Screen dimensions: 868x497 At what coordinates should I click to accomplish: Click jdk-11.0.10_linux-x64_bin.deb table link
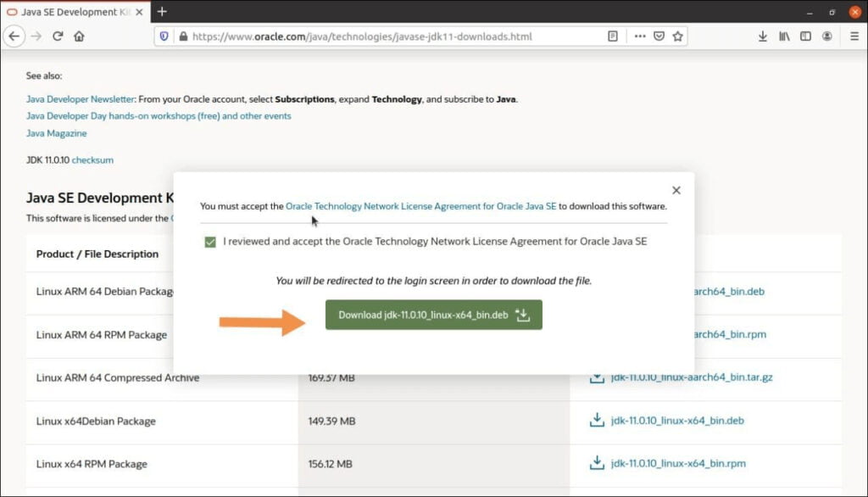[677, 421]
